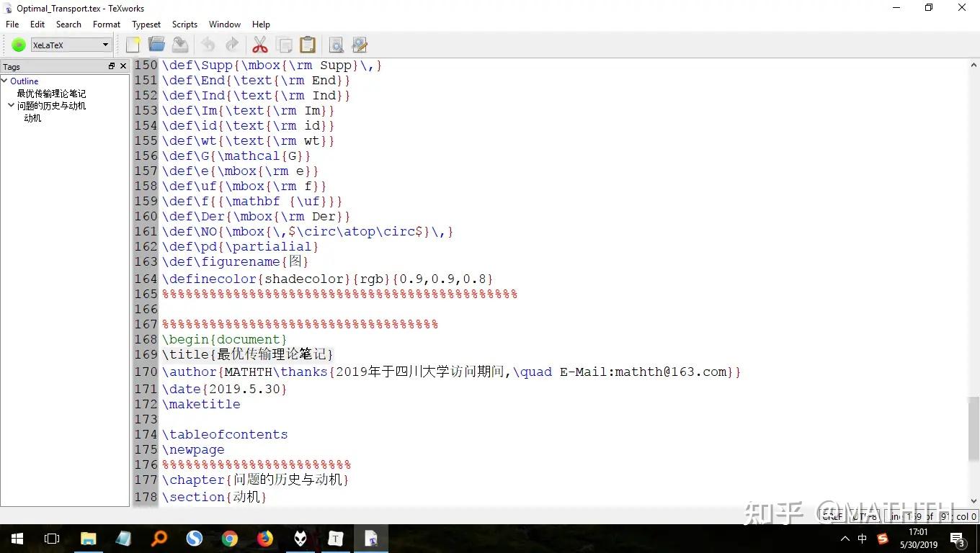This screenshot has height=553, width=980.
Task: Open an existing file via the folder icon
Action: [156, 45]
